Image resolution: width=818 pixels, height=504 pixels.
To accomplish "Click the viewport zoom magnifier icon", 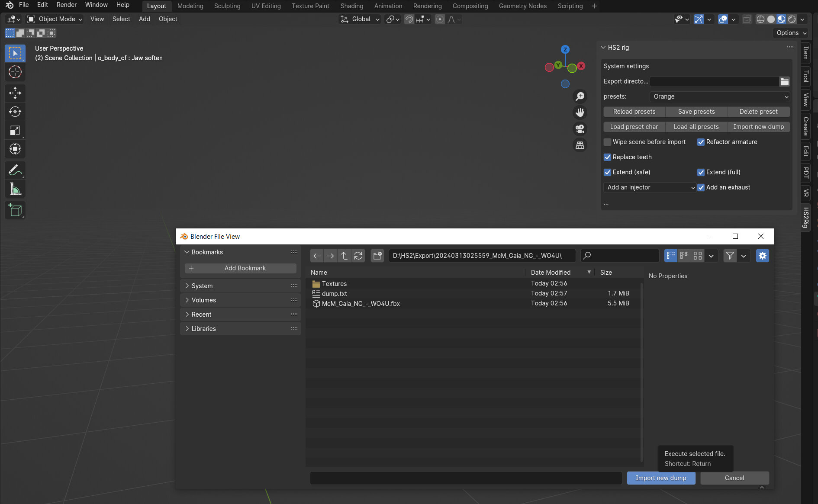I will [x=580, y=96].
